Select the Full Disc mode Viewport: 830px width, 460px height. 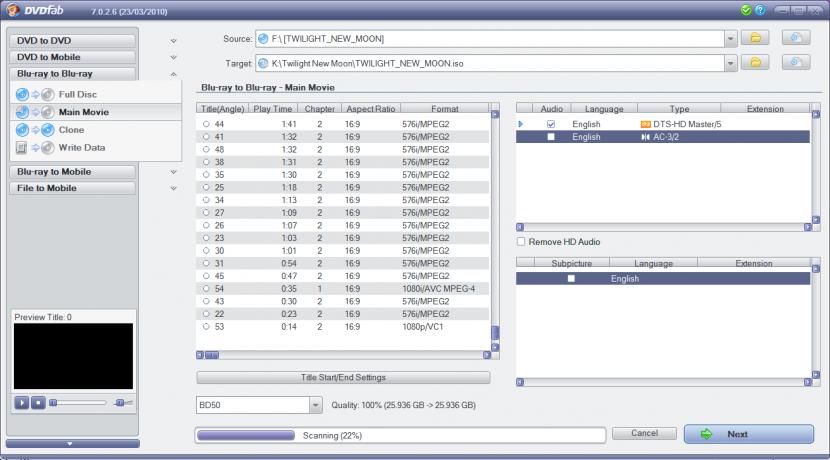click(77, 94)
